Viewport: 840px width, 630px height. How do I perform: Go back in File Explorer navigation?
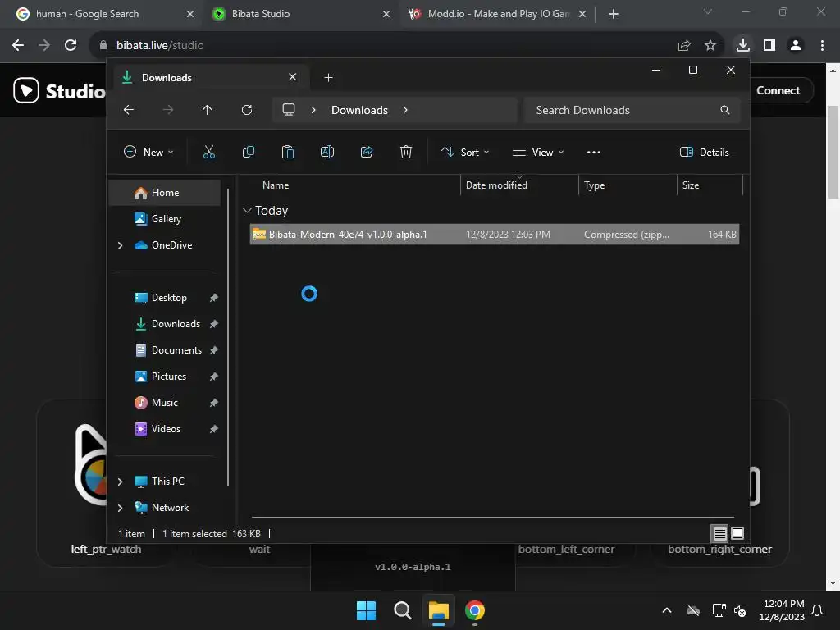tap(129, 110)
